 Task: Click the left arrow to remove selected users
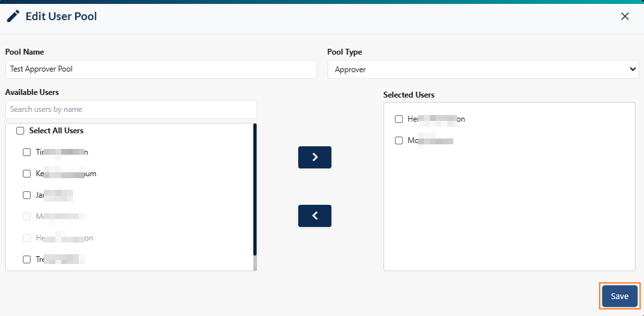(315, 216)
